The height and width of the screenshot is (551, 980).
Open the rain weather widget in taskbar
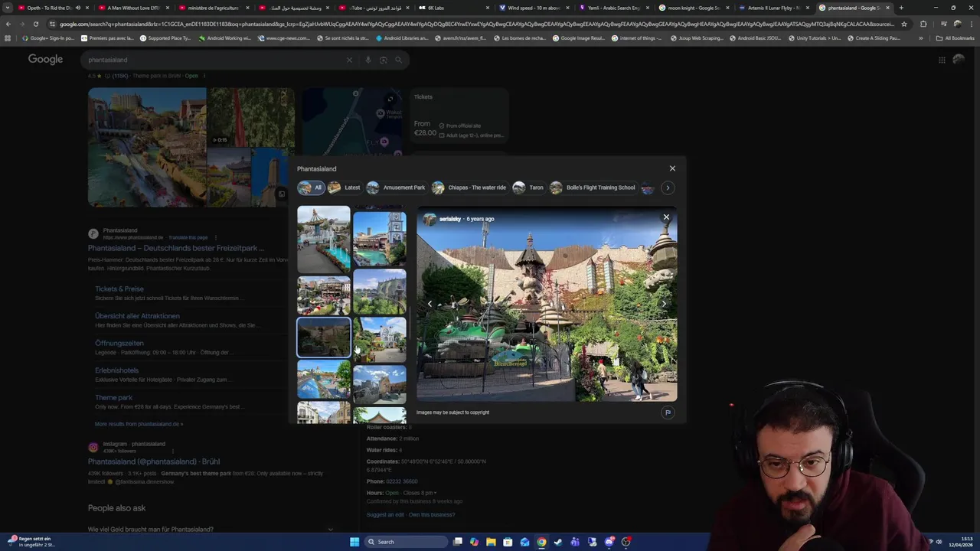(x=33, y=542)
